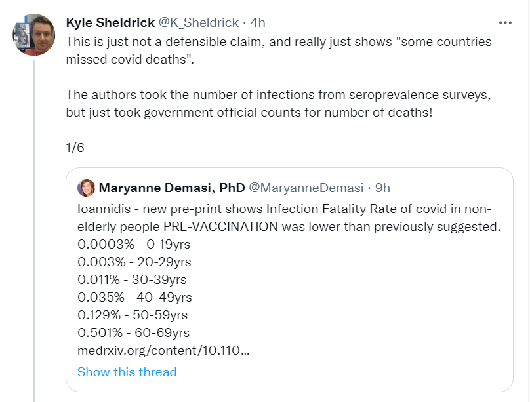
Task: Click the 1/6 thread counter text
Action: [x=75, y=148]
